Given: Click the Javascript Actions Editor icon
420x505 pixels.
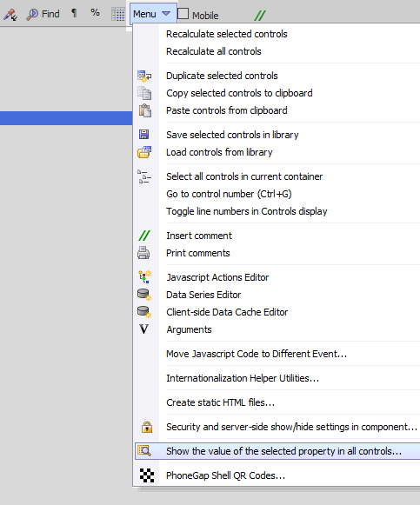Looking at the screenshot, I should pyautogui.click(x=144, y=277).
